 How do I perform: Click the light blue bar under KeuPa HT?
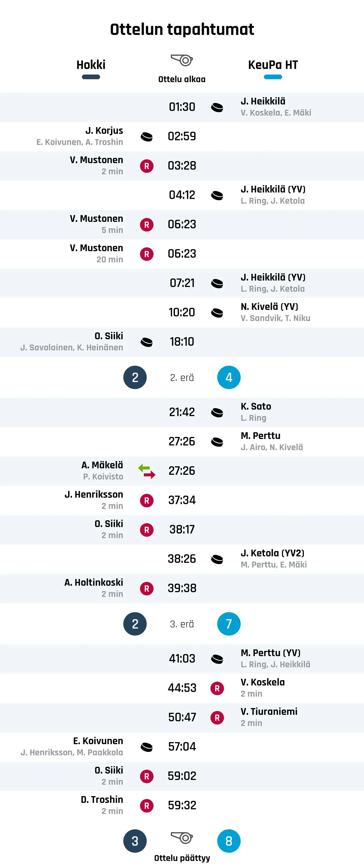(x=273, y=77)
